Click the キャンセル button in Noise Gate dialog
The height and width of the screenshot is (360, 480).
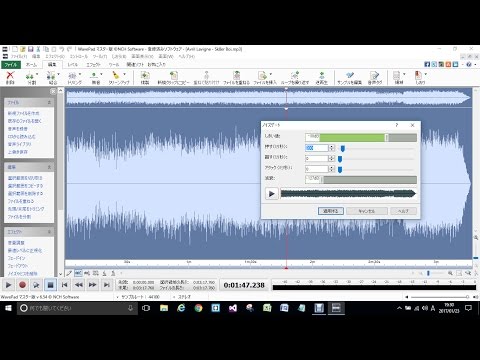(x=367, y=211)
